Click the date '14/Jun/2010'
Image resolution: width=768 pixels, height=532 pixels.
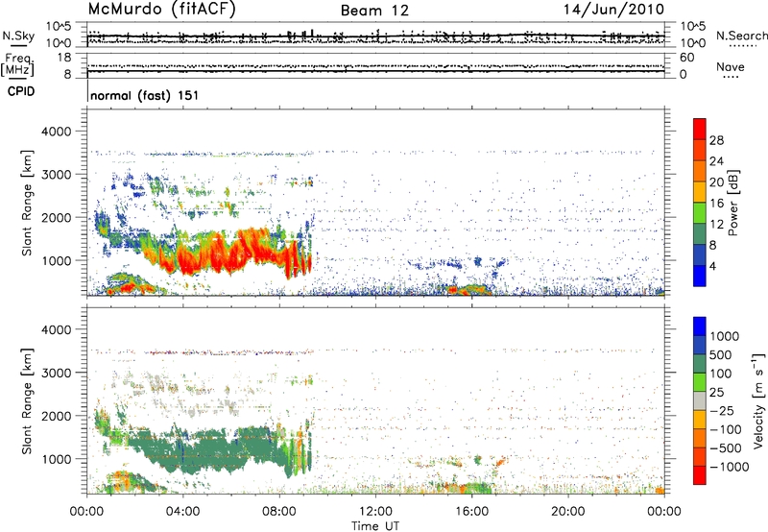tap(613, 10)
